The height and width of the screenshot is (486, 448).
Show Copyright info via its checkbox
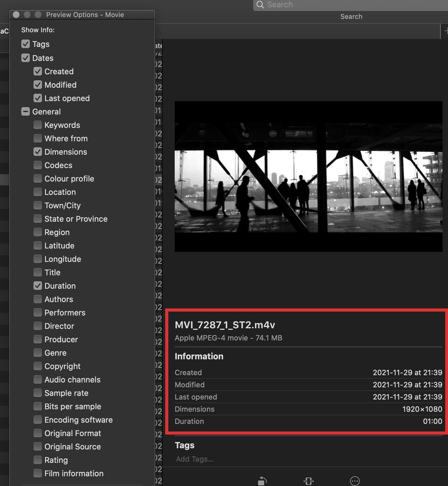click(x=38, y=366)
